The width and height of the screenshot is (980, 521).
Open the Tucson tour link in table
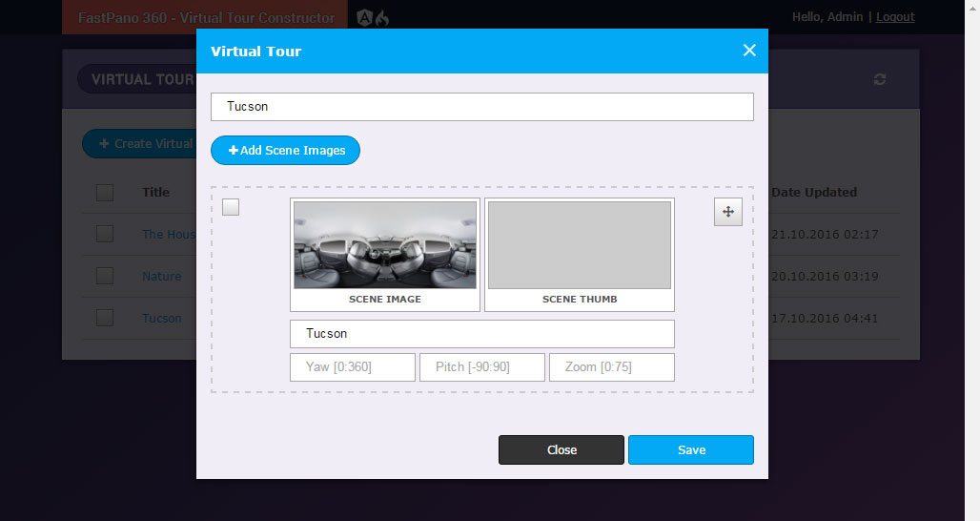162,319
